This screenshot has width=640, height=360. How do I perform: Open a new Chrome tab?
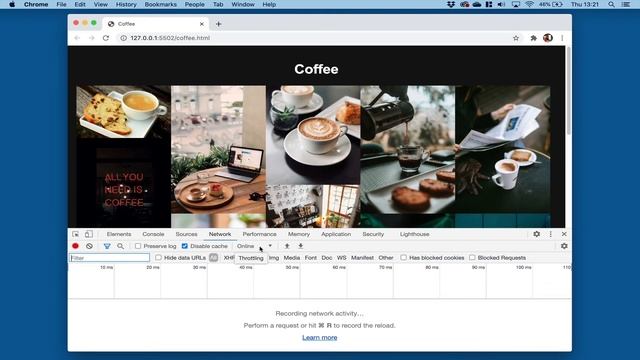pos(218,24)
